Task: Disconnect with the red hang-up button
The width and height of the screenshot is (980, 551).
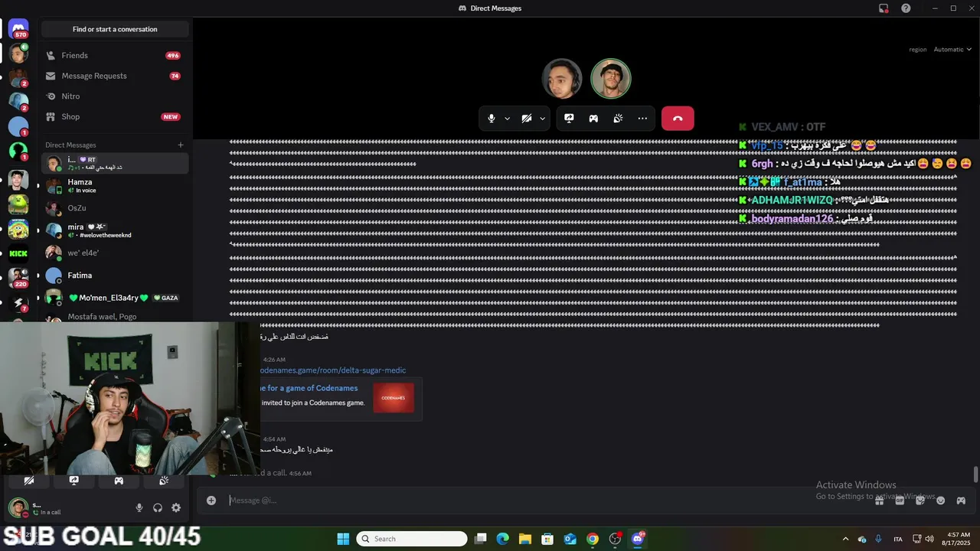Action: tap(678, 119)
